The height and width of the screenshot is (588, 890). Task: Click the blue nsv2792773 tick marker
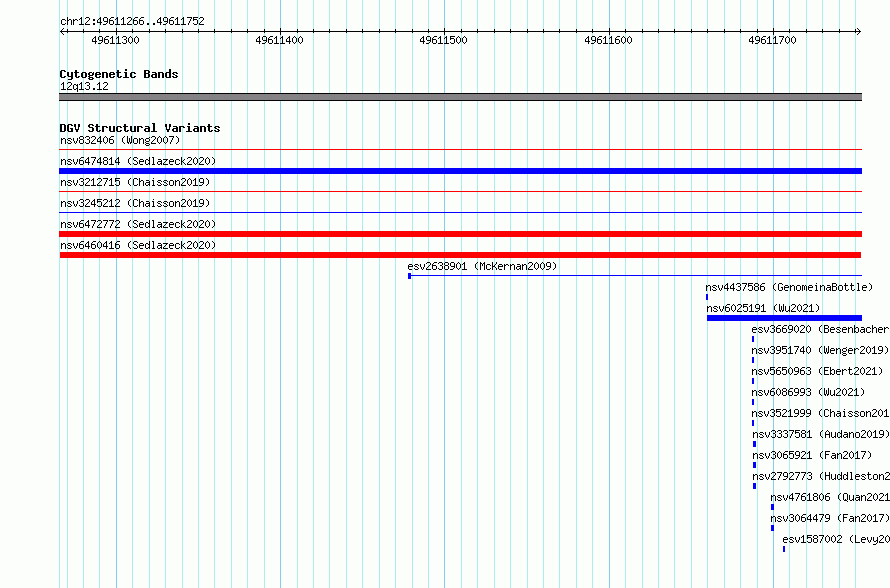tap(754, 486)
